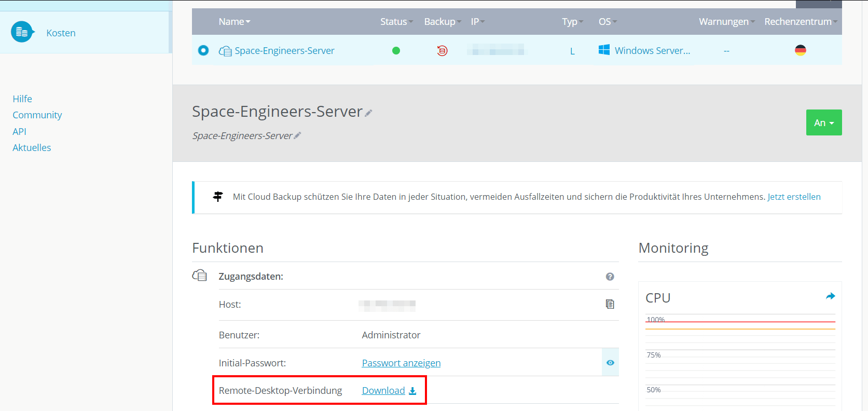Sort the table by OS column

608,22
